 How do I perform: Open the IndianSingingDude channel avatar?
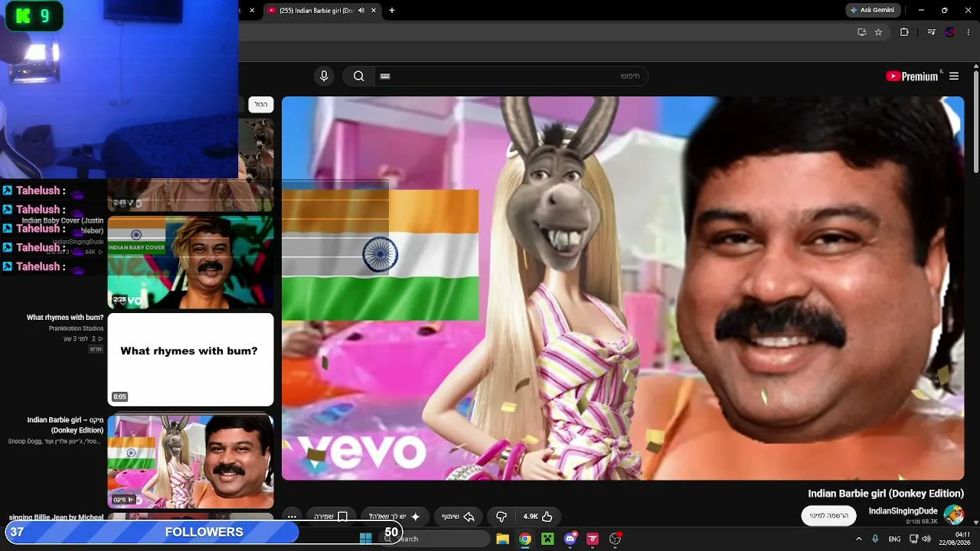click(x=954, y=514)
